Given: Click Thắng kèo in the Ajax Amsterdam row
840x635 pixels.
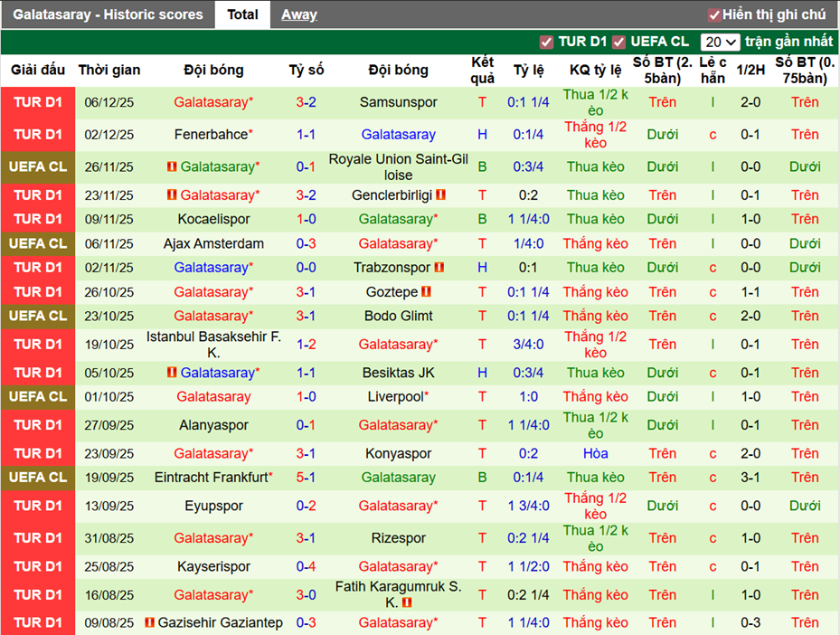Looking at the screenshot, I should point(595,243).
